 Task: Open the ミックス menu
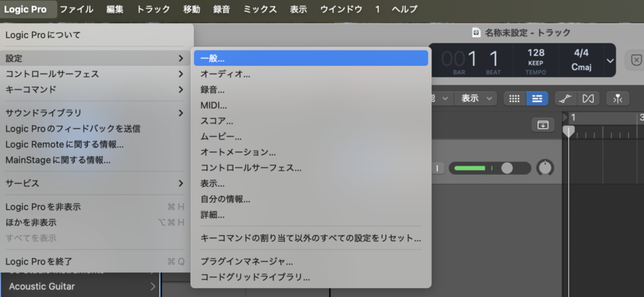point(260,9)
